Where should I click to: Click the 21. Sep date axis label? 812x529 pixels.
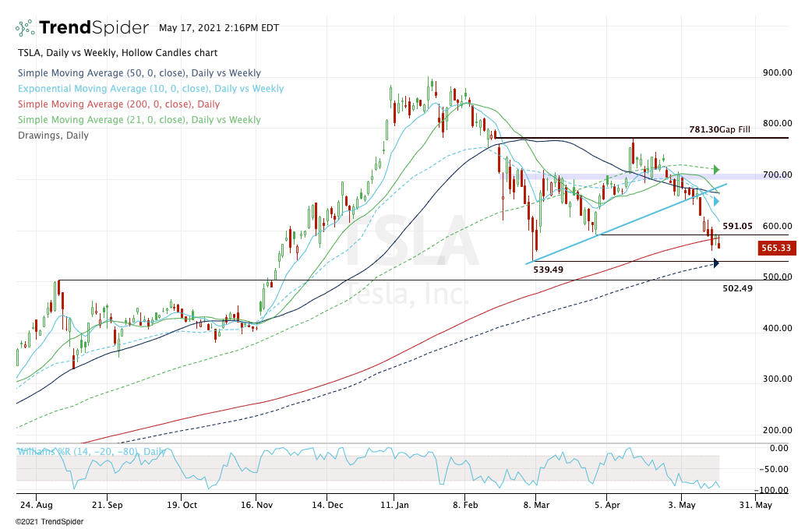click(108, 505)
